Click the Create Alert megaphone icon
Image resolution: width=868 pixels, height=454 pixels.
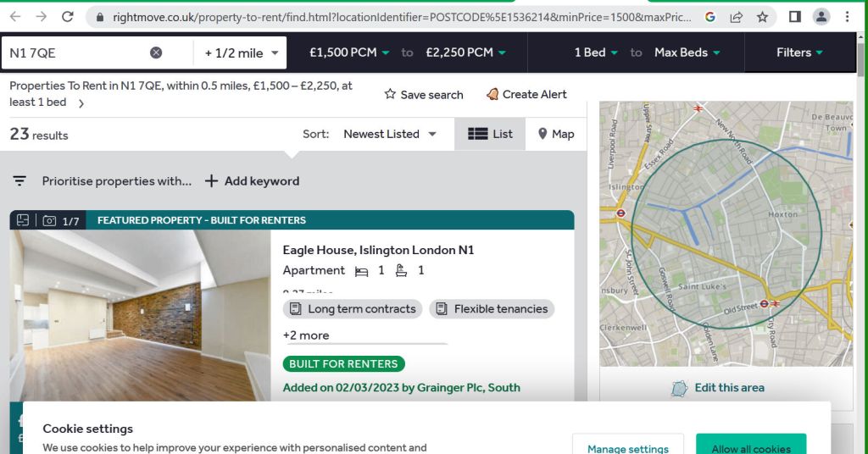point(492,94)
